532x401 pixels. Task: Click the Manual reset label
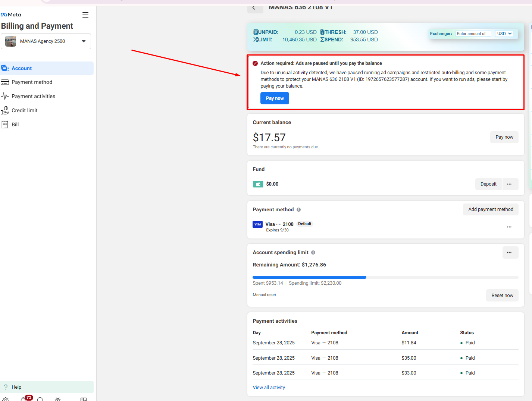click(264, 295)
